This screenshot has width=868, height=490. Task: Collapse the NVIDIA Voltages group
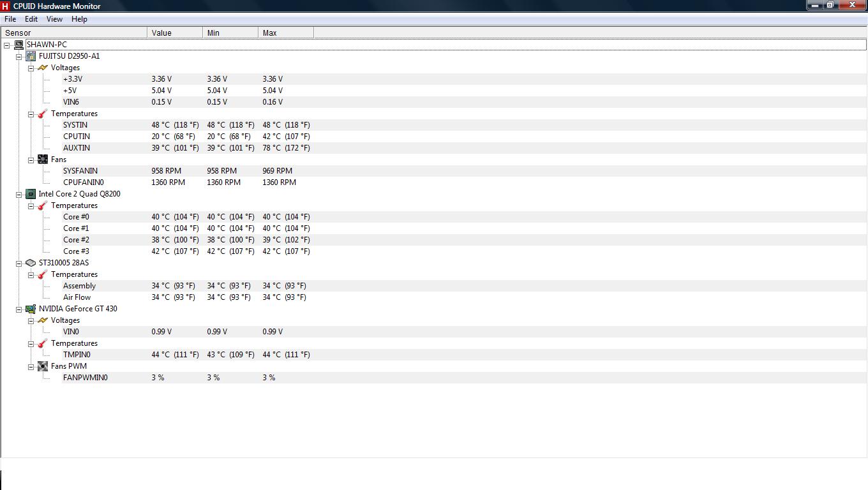coord(31,321)
